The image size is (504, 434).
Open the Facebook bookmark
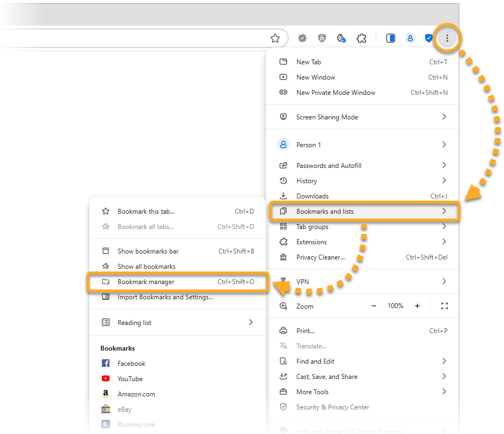tap(131, 364)
